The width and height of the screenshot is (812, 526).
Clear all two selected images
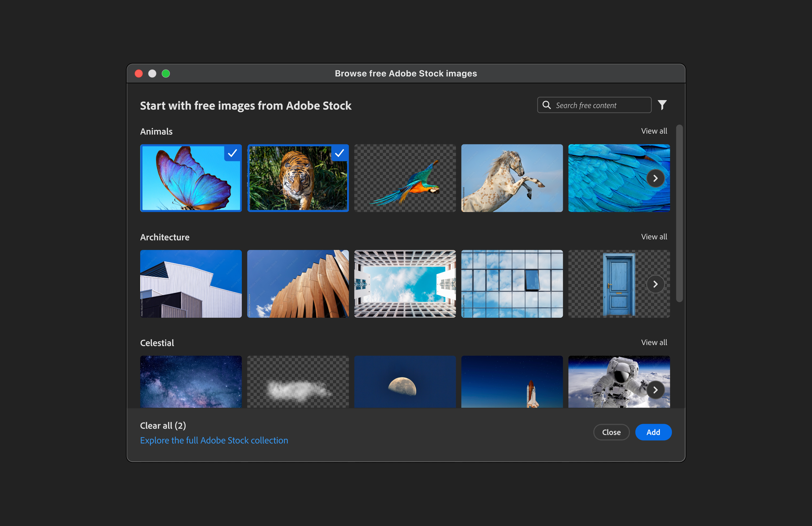pos(163,426)
